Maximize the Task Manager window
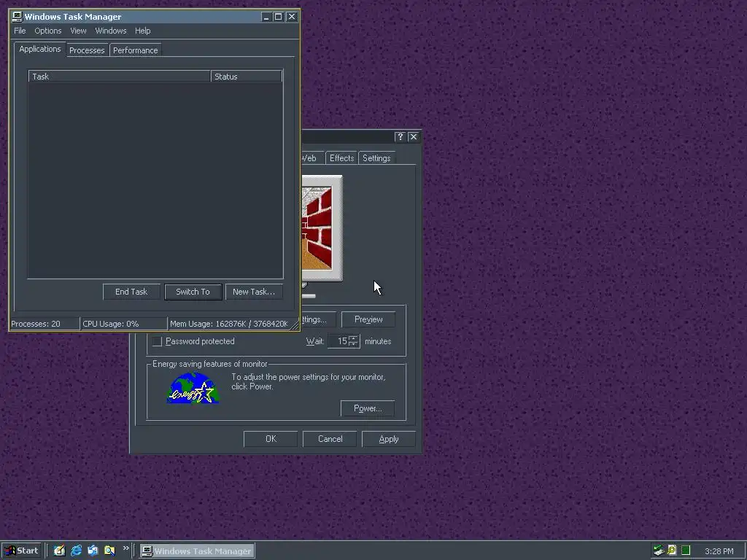The height and width of the screenshot is (560, 747). [x=278, y=17]
